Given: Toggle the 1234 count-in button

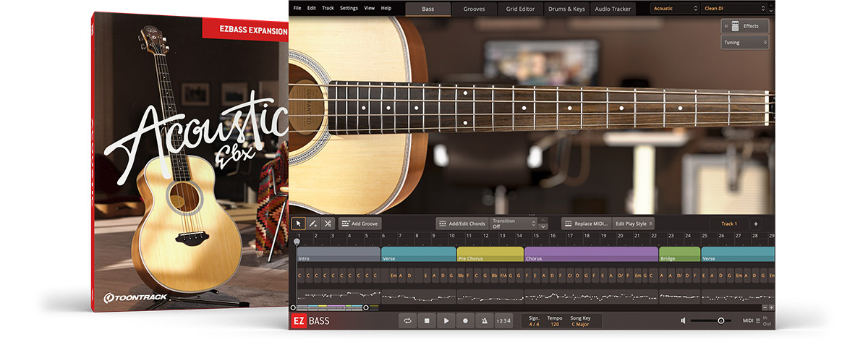Looking at the screenshot, I should (x=503, y=320).
